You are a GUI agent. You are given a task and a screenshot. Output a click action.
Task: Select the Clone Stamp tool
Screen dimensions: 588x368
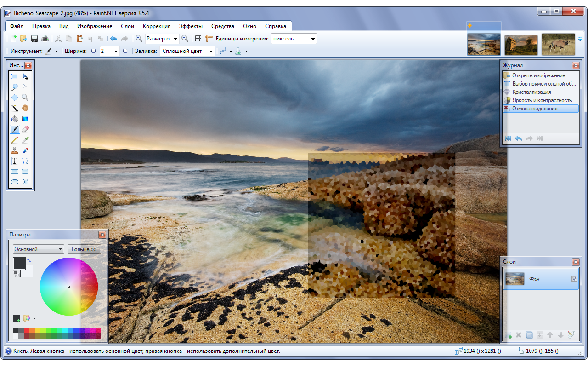coord(15,150)
